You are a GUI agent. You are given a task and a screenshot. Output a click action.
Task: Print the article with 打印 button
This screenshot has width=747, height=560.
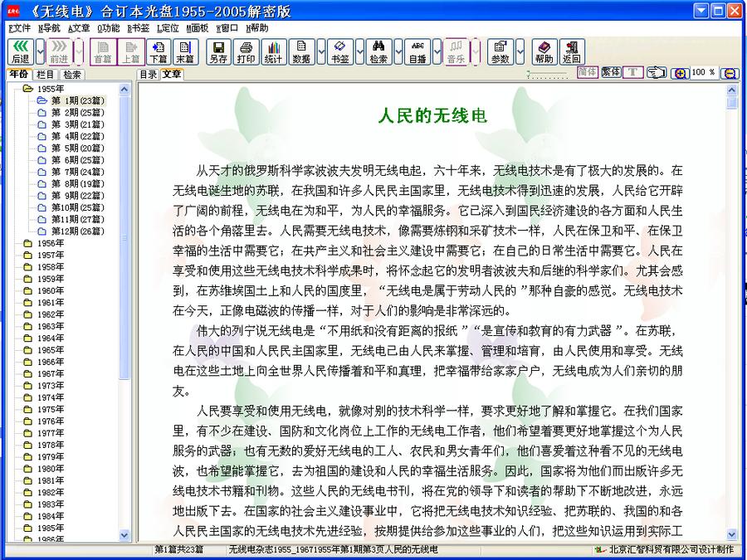click(x=247, y=52)
